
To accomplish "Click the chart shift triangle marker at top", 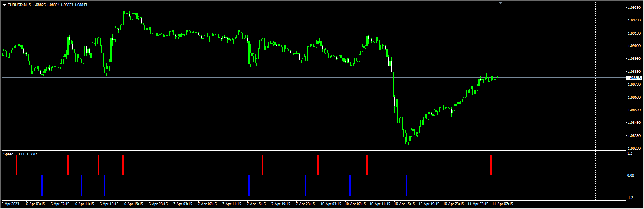I will tap(500, 3).
